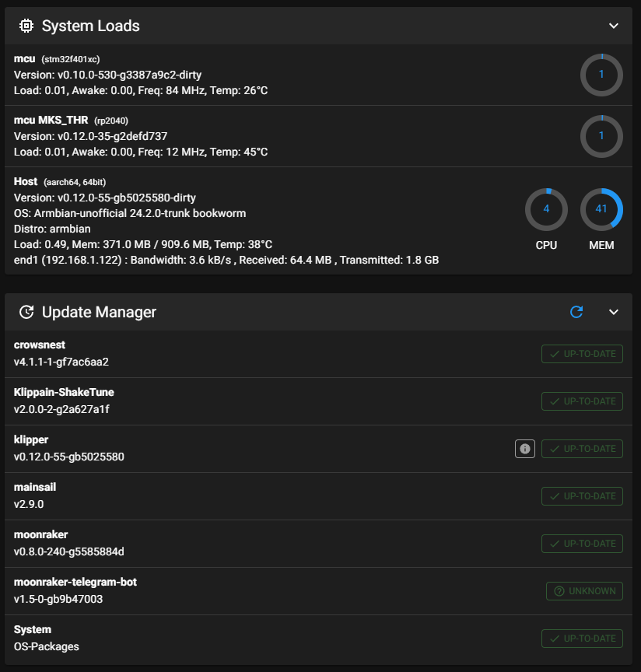Click the System Loads chip icon
This screenshot has height=672, width=641.
coord(26,26)
